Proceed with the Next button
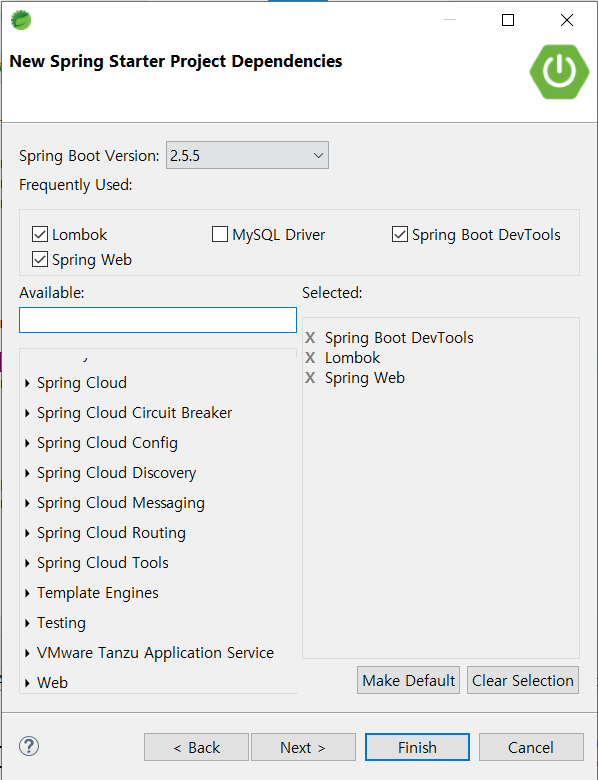This screenshot has width=598, height=780. 303,747
